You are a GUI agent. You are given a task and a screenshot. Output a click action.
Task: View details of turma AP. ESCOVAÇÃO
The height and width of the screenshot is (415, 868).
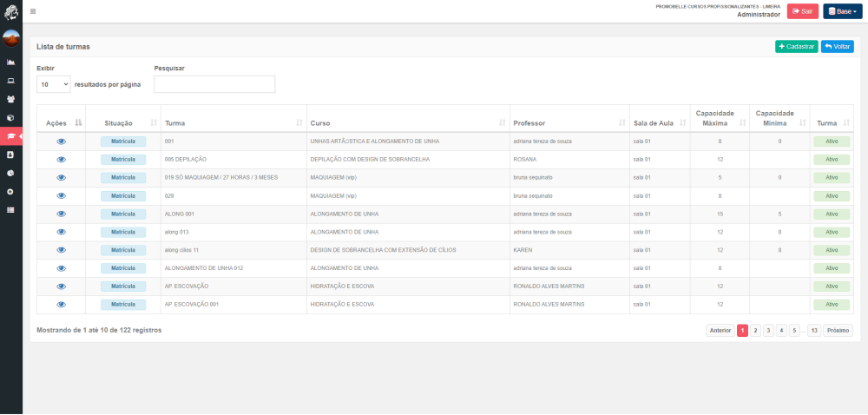coord(61,287)
